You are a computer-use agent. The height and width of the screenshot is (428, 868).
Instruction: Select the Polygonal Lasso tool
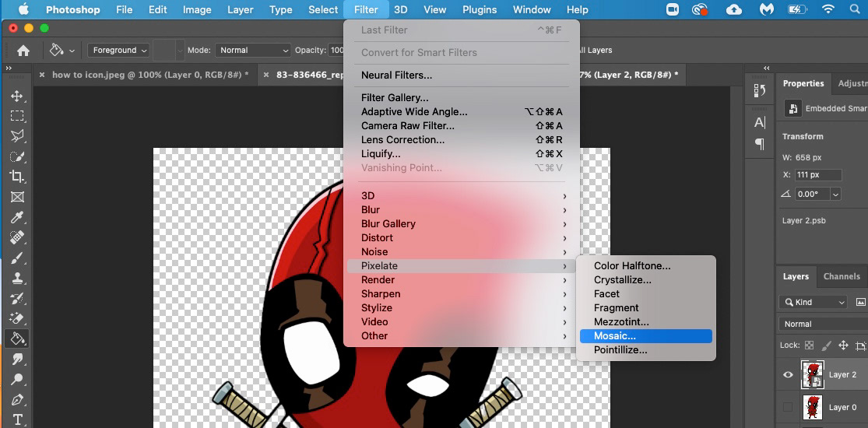point(16,135)
